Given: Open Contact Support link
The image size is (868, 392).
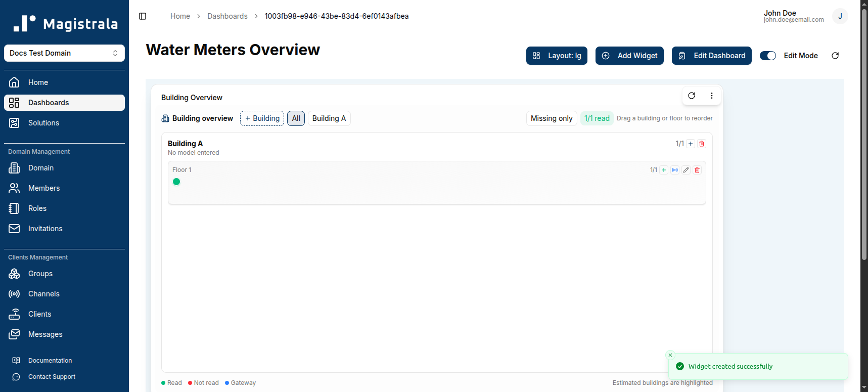Looking at the screenshot, I should [x=64, y=377].
